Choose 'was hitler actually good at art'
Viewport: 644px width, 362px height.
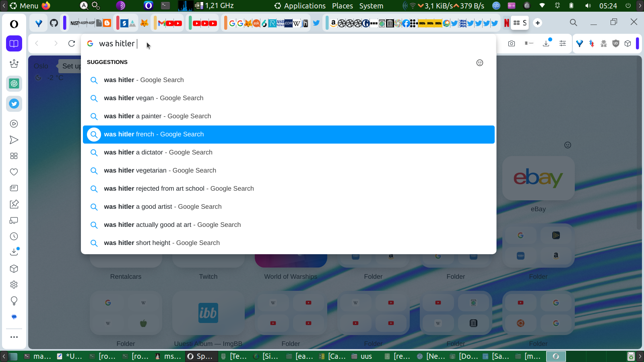point(289,225)
